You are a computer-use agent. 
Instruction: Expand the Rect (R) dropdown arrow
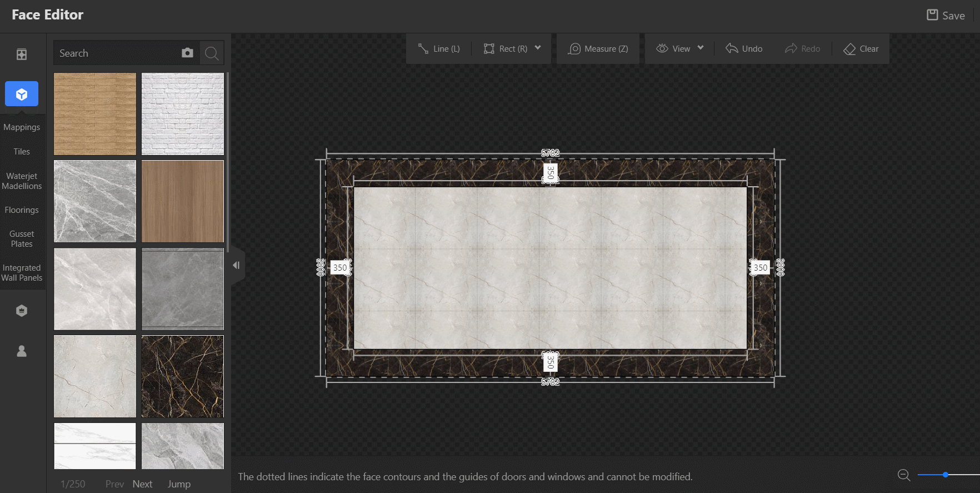tap(538, 48)
